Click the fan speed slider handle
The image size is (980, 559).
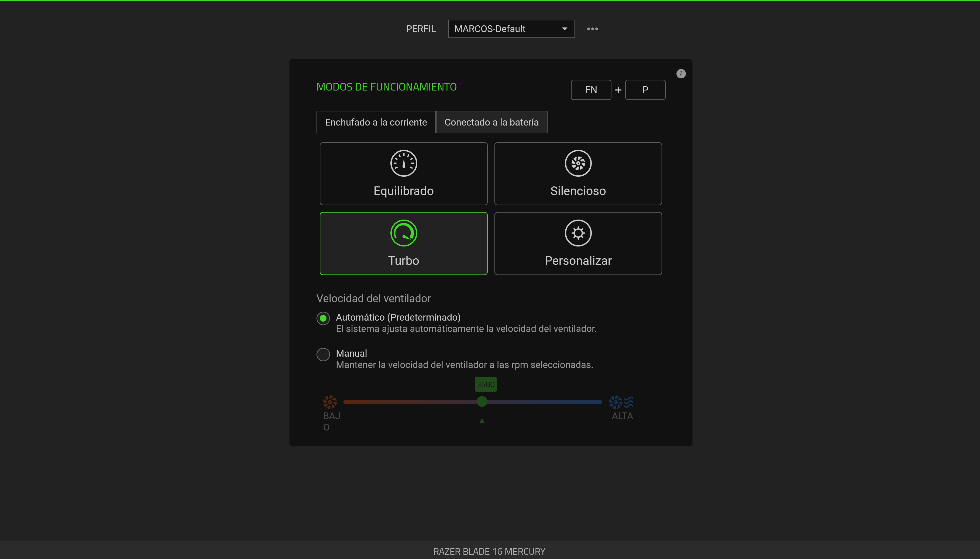coord(482,402)
